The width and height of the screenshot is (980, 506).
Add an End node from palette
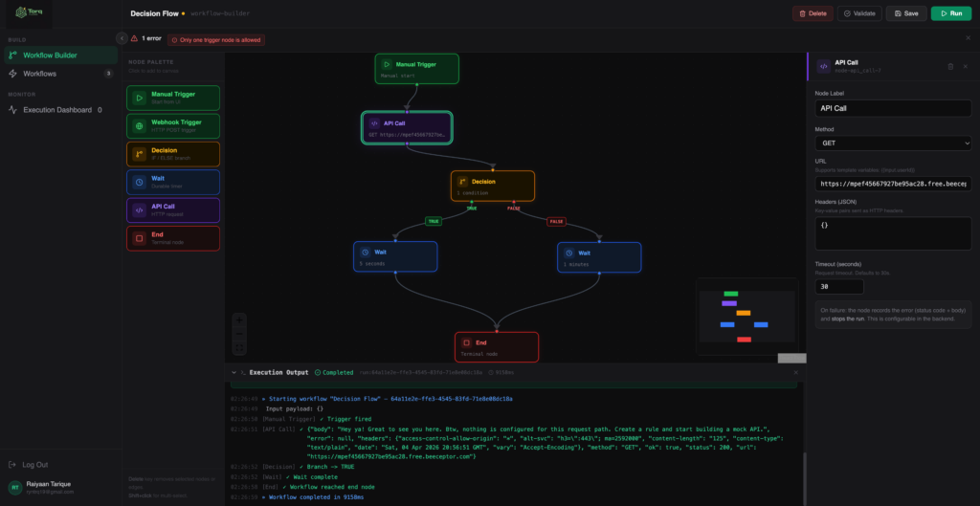173,238
